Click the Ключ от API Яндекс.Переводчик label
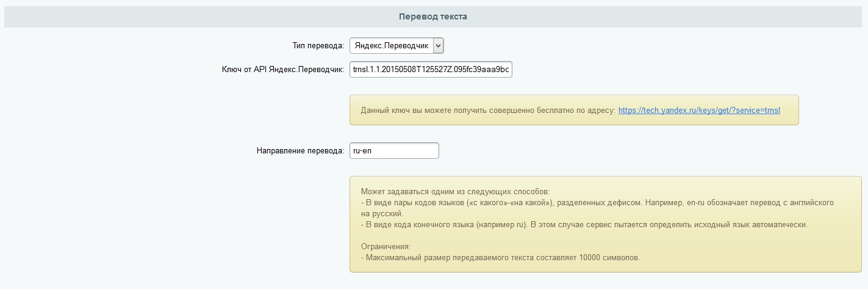The height and width of the screenshot is (289, 868). pyautogui.click(x=283, y=70)
